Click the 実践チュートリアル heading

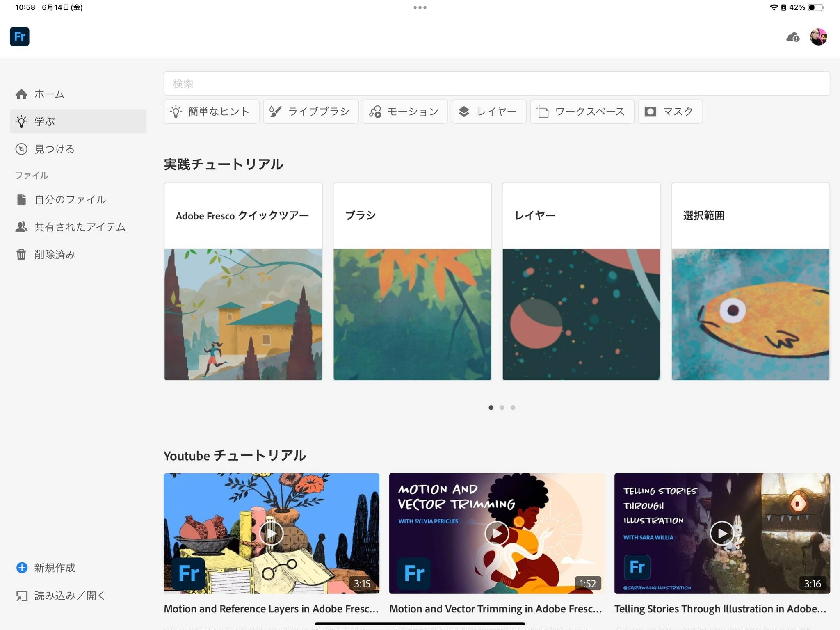[x=224, y=164]
